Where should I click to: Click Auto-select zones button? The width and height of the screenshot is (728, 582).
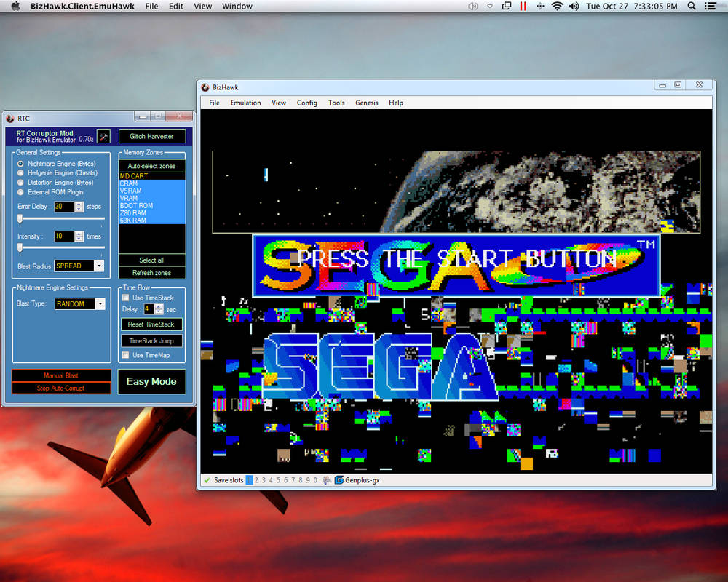[152, 166]
